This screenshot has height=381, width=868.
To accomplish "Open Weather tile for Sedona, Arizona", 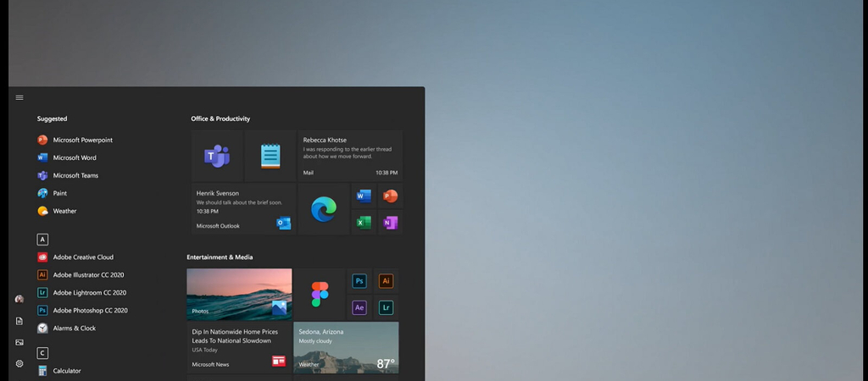I will click(346, 348).
